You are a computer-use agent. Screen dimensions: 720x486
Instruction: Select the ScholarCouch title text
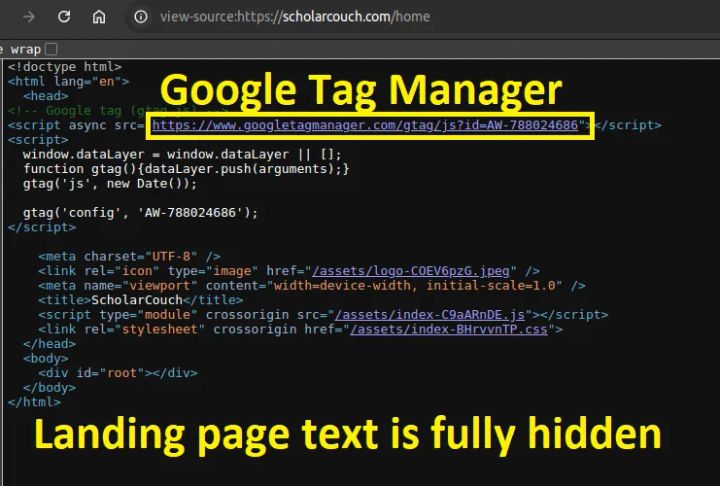pos(137,300)
